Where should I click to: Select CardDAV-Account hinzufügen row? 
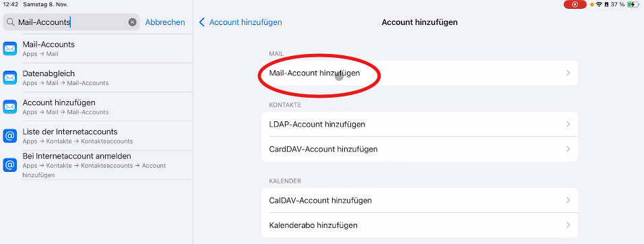pos(419,149)
